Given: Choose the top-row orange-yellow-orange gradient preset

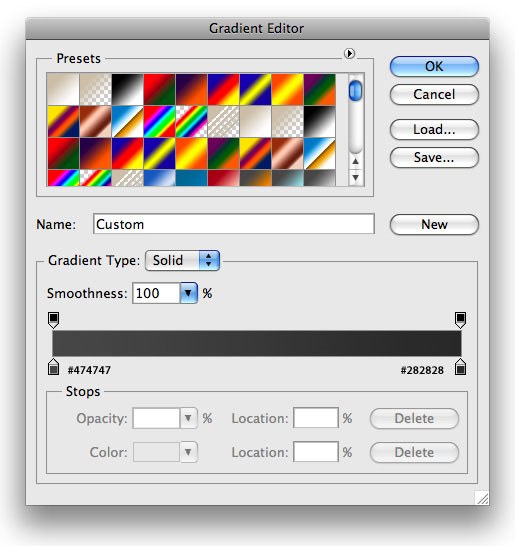Looking at the screenshot, I should [288, 89].
